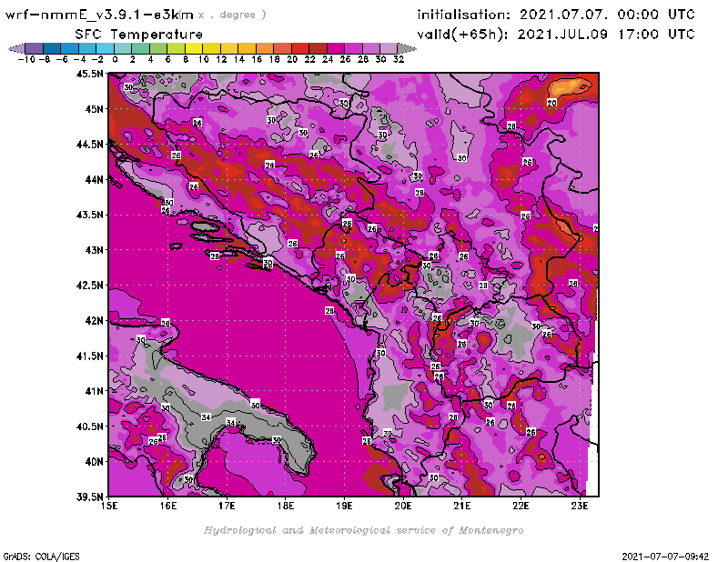The height and width of the screenshot is (562, 728).
Task: Click the cyan swatch between -2 and 0
Action: [105, 48]
